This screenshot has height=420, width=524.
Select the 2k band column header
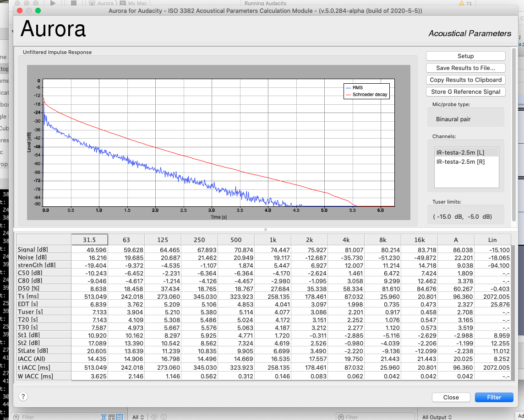[310, 240]
